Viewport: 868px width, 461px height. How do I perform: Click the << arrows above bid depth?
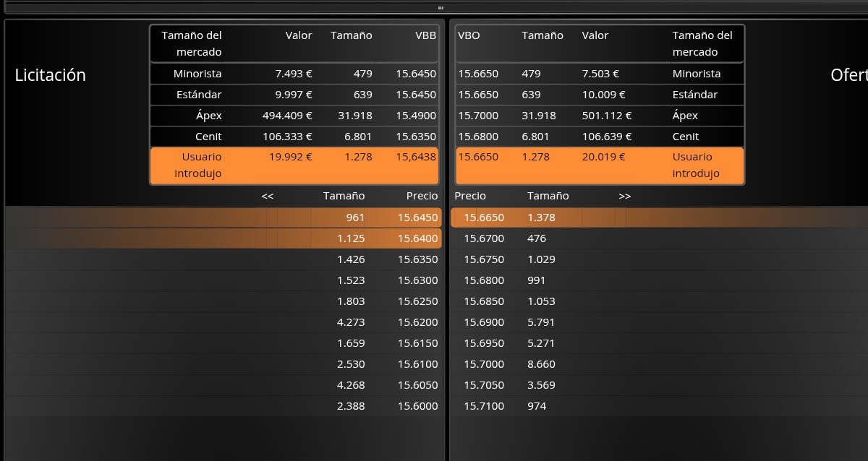pyautogui.click(x=268, y=196)
